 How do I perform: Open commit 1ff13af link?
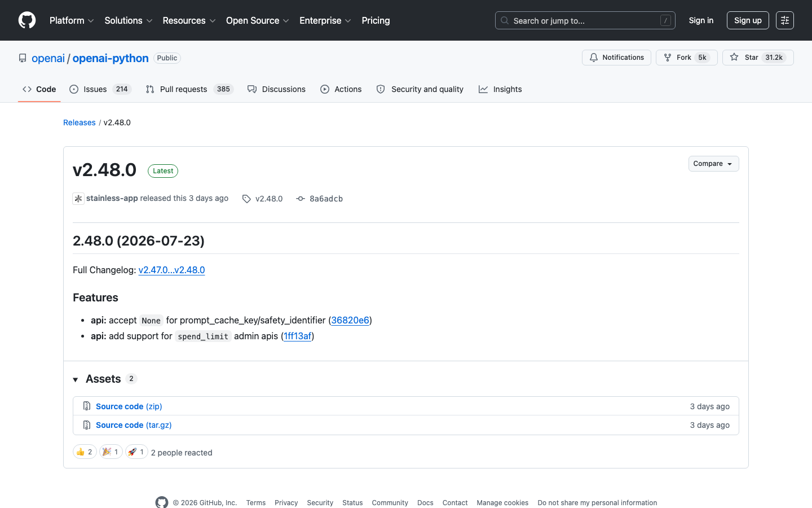(297, 336)
